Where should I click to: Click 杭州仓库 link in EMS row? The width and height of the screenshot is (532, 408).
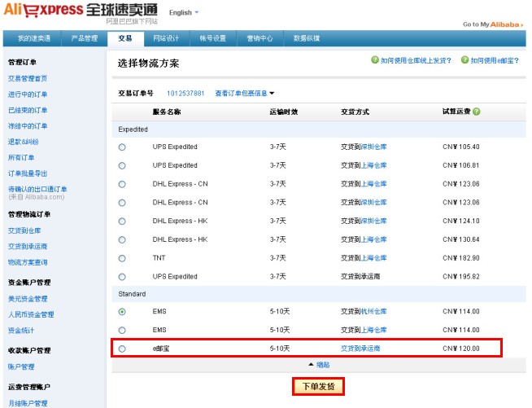pyautogui.click(x=373, y=311)
